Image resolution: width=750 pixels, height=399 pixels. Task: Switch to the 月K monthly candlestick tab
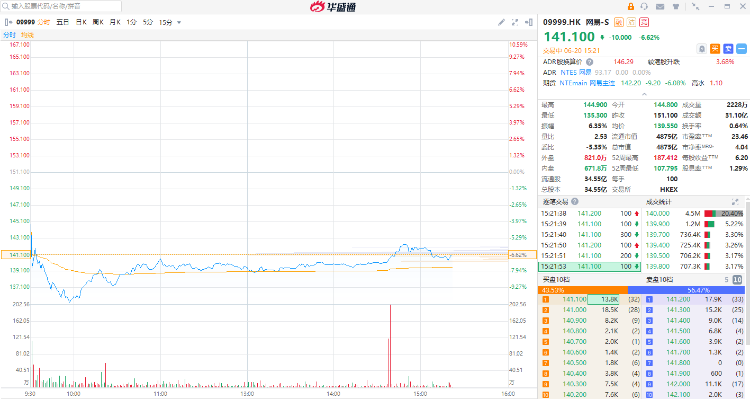[x=115, y=22]
